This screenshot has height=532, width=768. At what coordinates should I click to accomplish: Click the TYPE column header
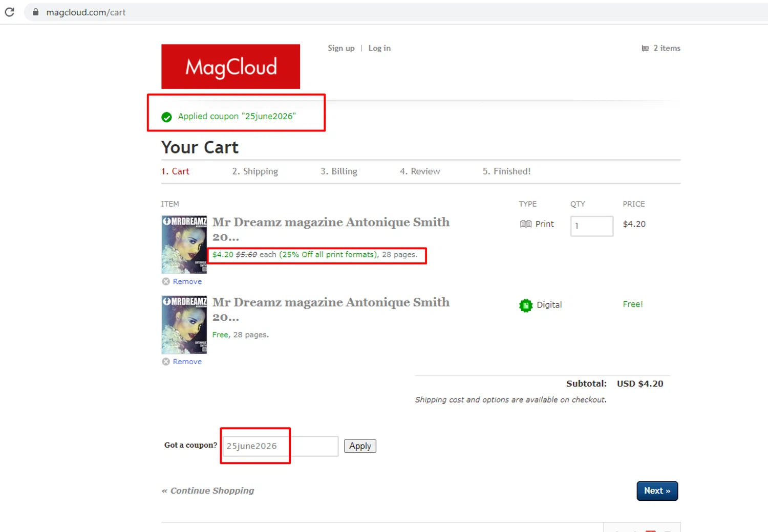tap(528, 204)
